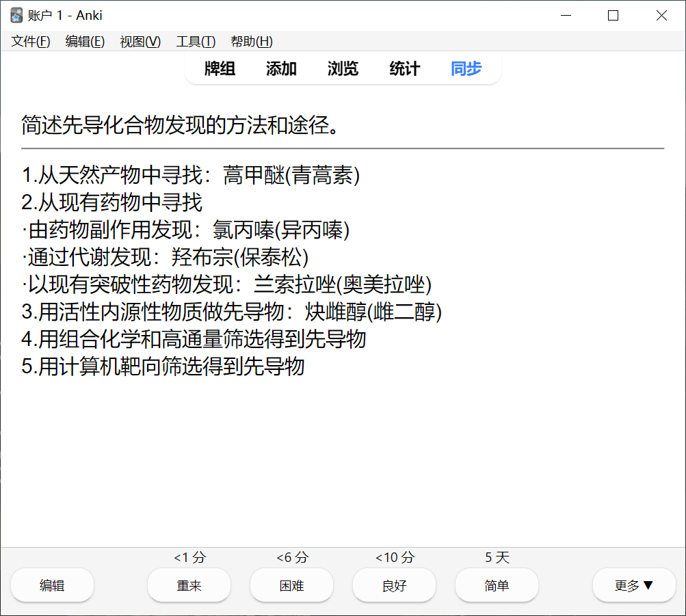The height and width of the screenshot is (616, 686).
Task: Click the line 以现有突破性药物发现：兰索拉唑
Action: click(226, 284)
